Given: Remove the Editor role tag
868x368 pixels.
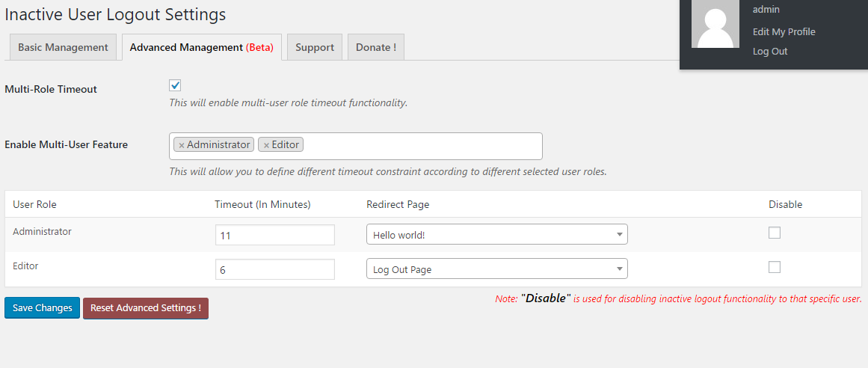Looking at the screenshot, I should 266,145.
